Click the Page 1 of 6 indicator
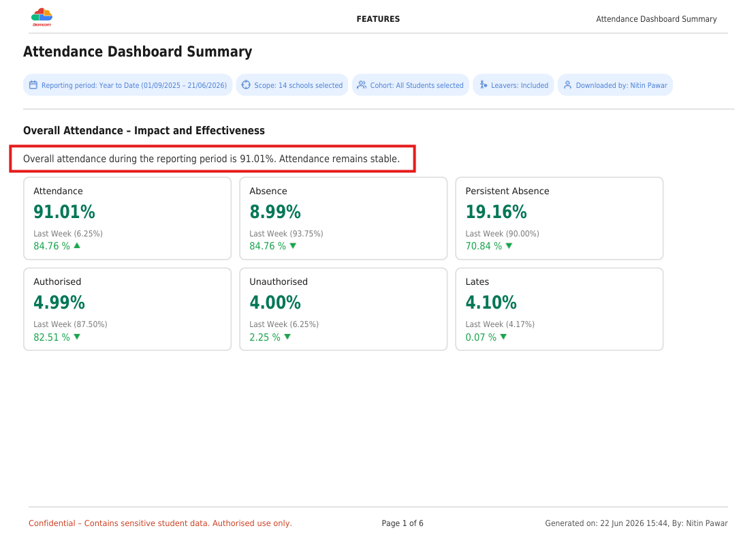756x539 pixels. pyautogui.click(x=403, y=523)
